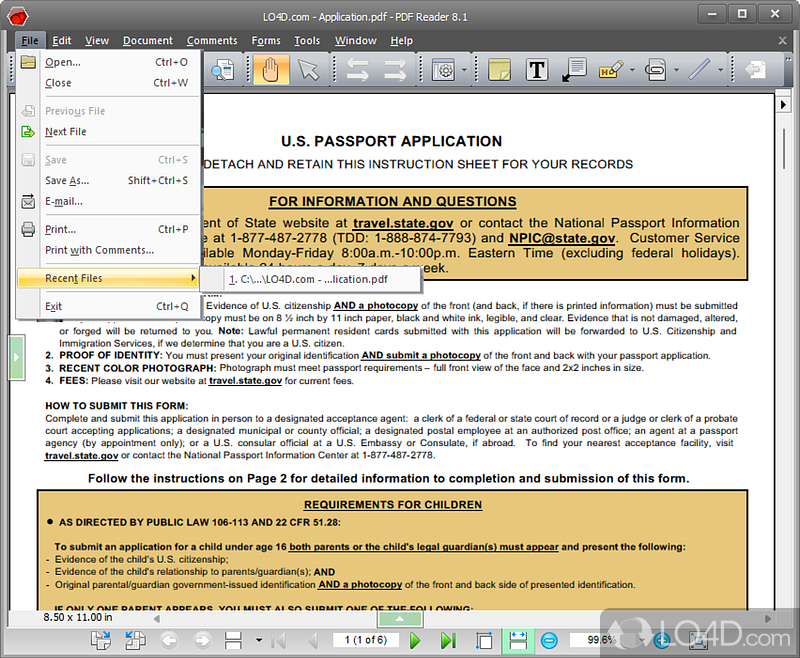This screenshot has height=658, width=800.
Task: Click the greyed-out right-pointing arrows toolbar icon
Action: tap(395, 69)
